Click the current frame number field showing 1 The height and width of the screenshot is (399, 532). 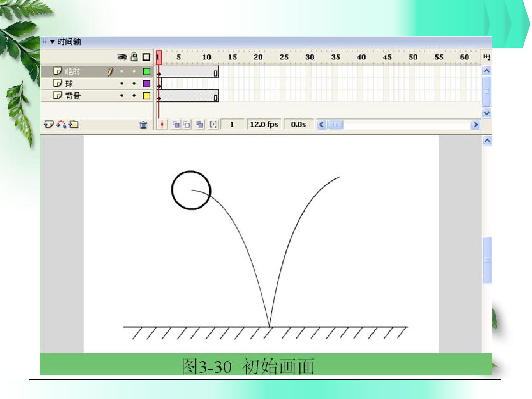tap(232, 124)
